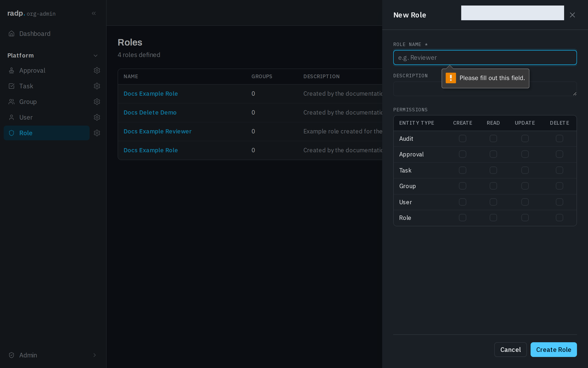Enable Delete permission for Group
This screenshot has width=588, height=368.
pyautogui.click(x=559, y=186)
